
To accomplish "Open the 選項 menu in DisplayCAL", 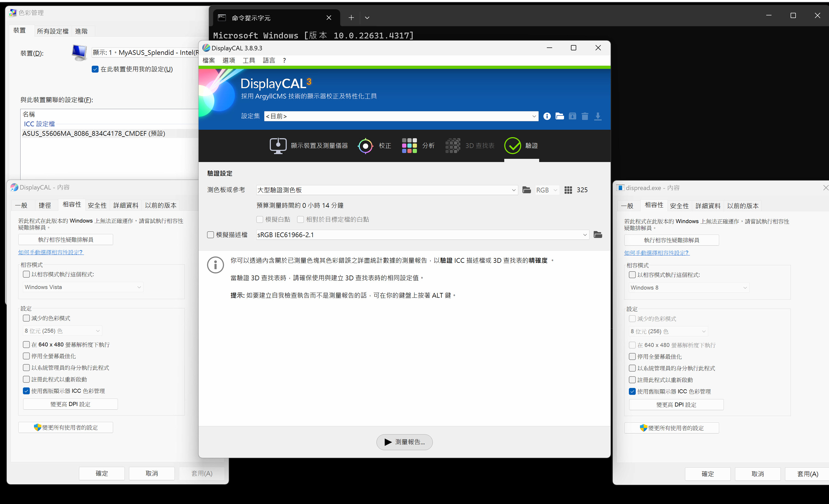I will 229,60.
